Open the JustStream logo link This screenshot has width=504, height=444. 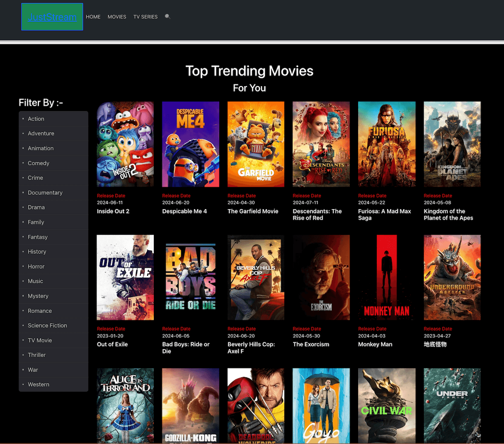pyautogui.click(x=52, y=17)
